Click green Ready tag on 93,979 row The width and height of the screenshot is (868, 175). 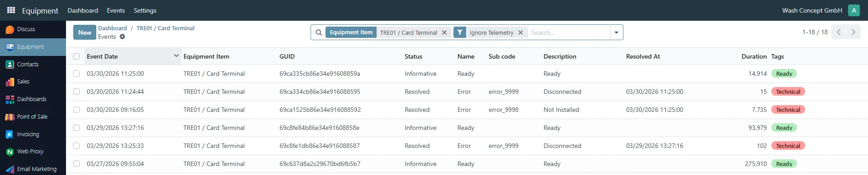click(784, 128)
